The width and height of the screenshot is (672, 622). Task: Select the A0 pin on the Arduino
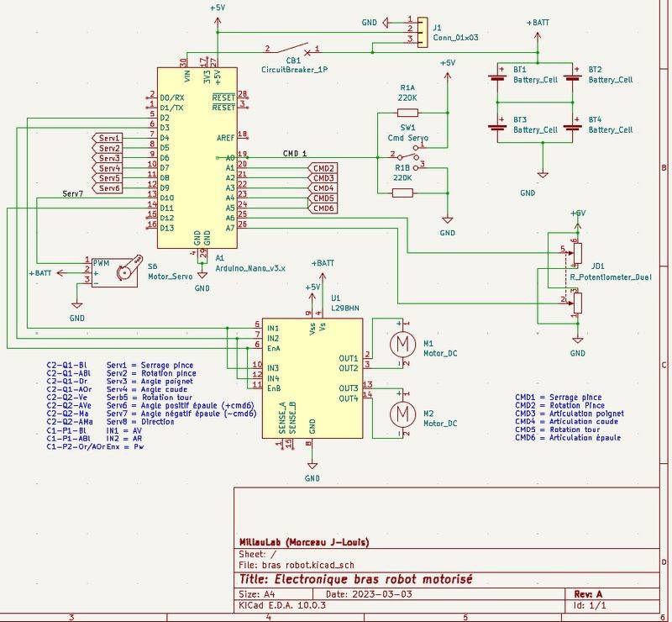[x=230, y=158]
